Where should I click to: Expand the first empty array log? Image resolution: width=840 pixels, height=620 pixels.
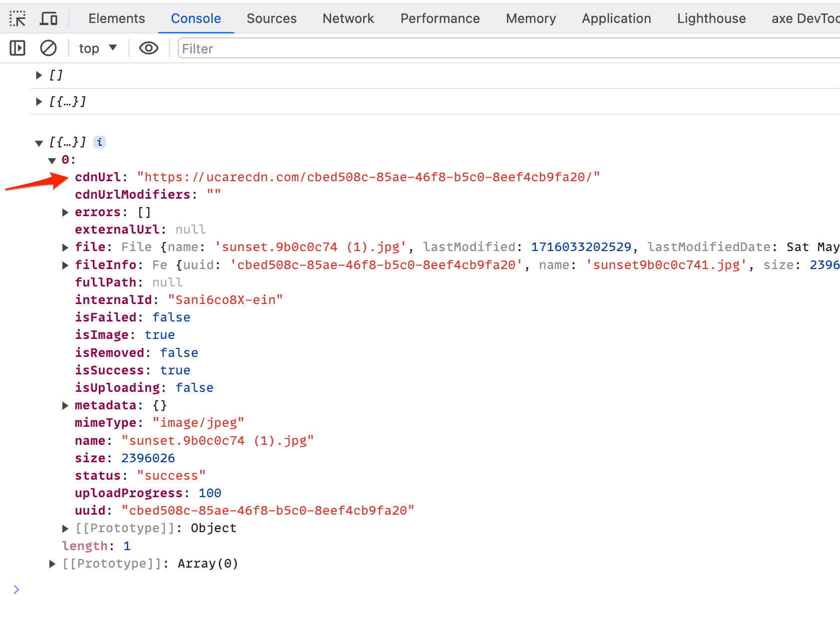tap(39, 74)
